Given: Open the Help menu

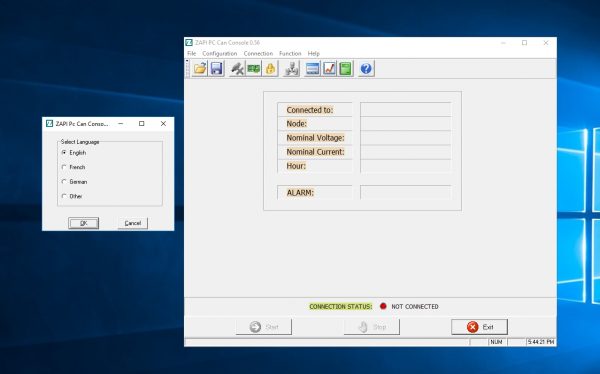Looking at the screenshot, I should pyautogui.click(x=313, y=54).
